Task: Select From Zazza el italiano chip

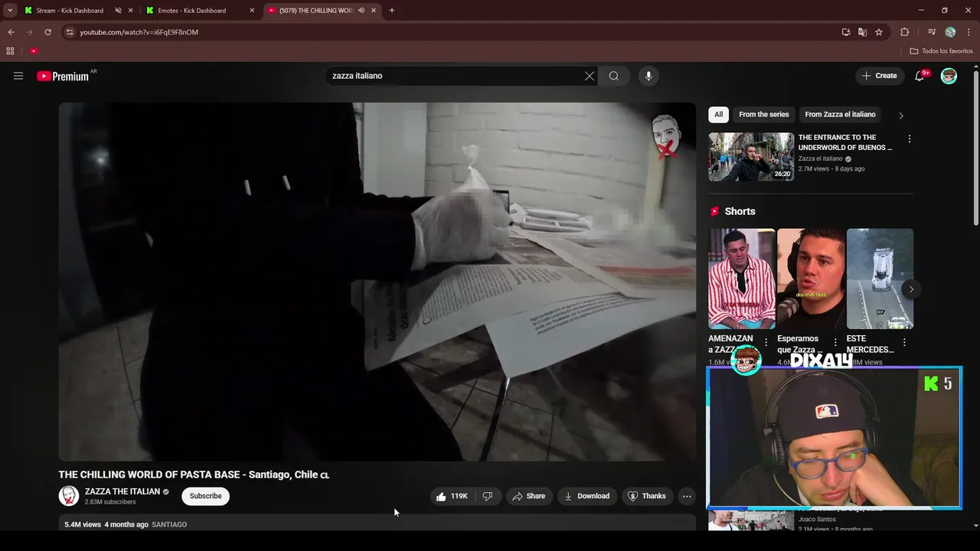Action: (840, 115)
